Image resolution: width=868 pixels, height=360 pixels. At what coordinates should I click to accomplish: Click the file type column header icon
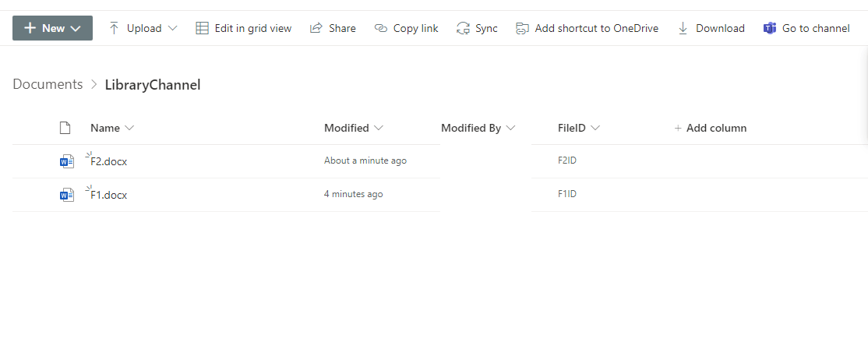click(x=65, y=128)
